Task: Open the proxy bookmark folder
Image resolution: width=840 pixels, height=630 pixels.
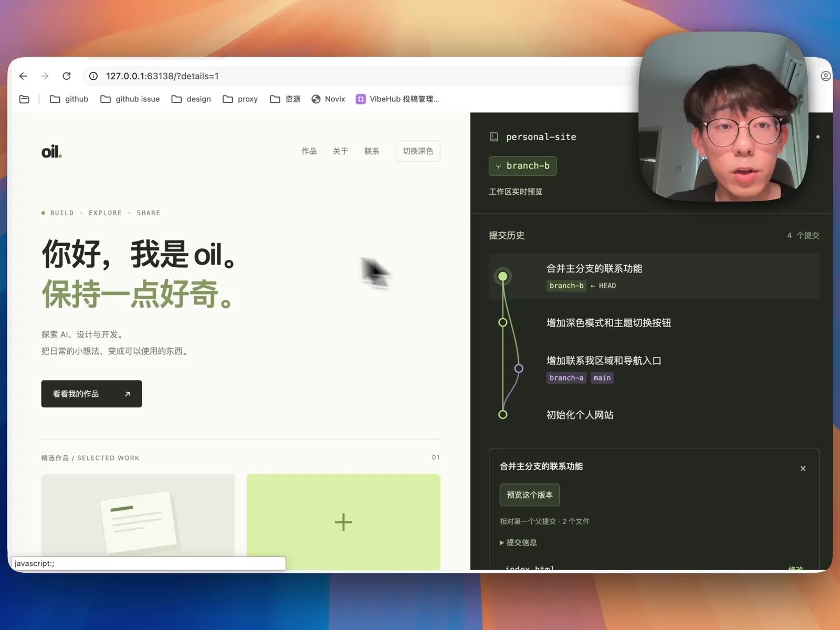Action: coord(240,99)
